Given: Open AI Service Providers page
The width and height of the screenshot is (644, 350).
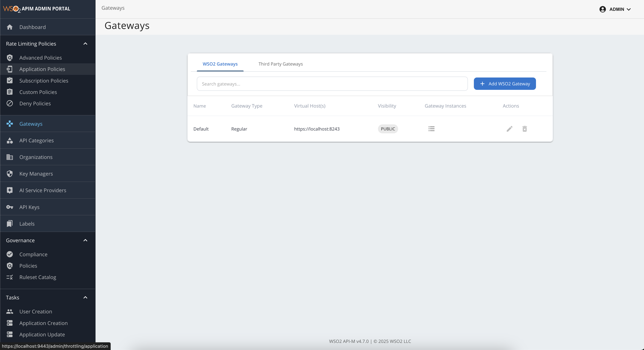Looking at the screenshot, I should [x=48, y=190].
